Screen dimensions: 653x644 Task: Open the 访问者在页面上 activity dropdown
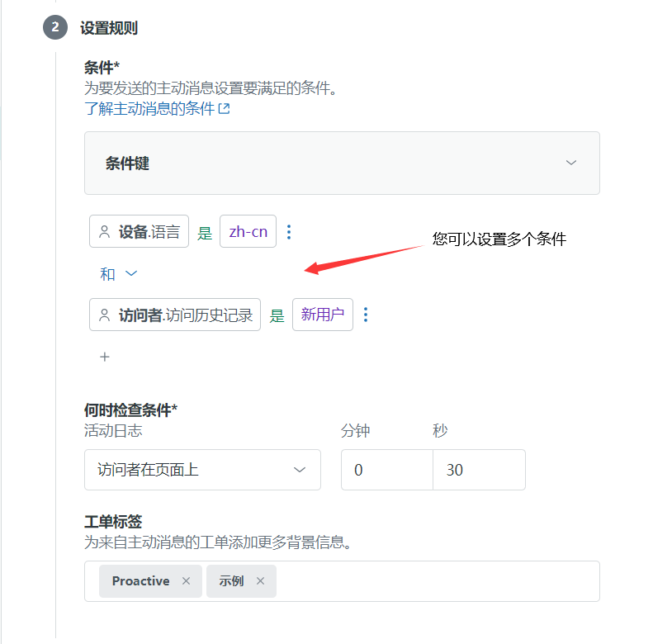(202, 470)
